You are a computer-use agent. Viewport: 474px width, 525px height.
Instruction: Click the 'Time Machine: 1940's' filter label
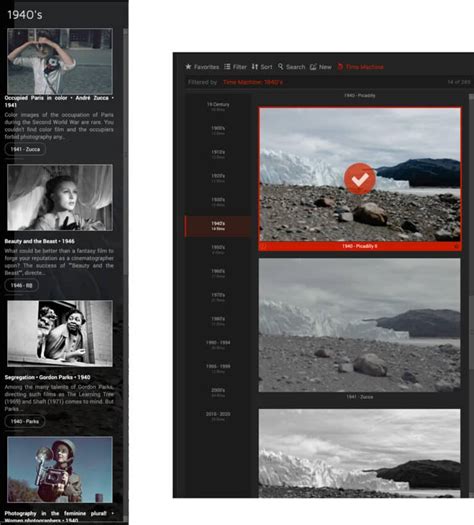tap(253, 82)
